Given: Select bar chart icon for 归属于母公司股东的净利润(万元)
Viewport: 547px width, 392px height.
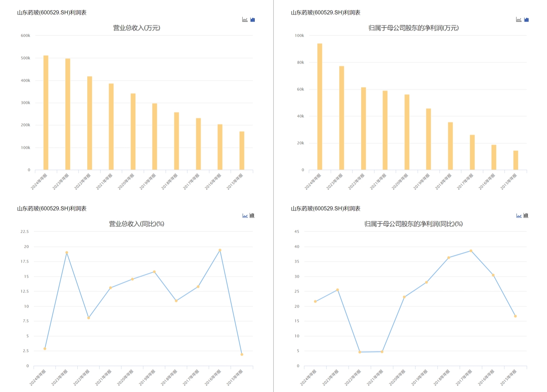Looking at the screenshot, I should point(526,20).
